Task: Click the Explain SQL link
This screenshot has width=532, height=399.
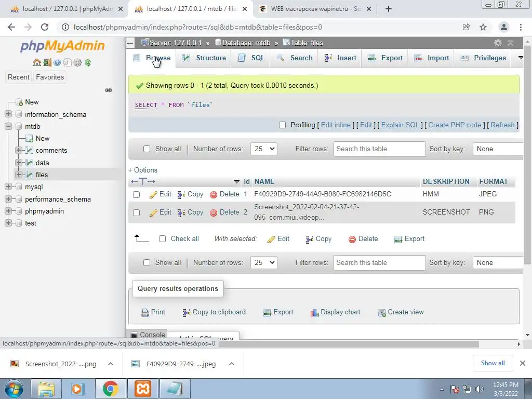Action: tap(400, 125)
